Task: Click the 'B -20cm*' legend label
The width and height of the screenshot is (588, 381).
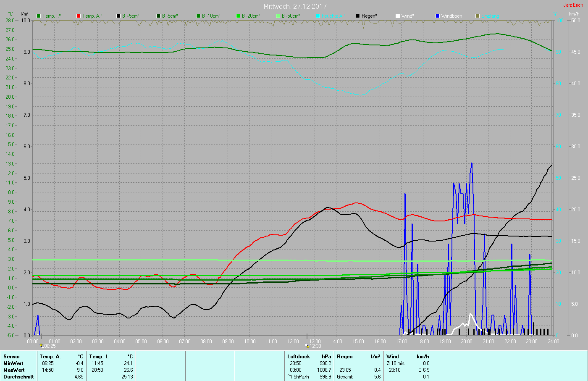Action: coord(251,16)
